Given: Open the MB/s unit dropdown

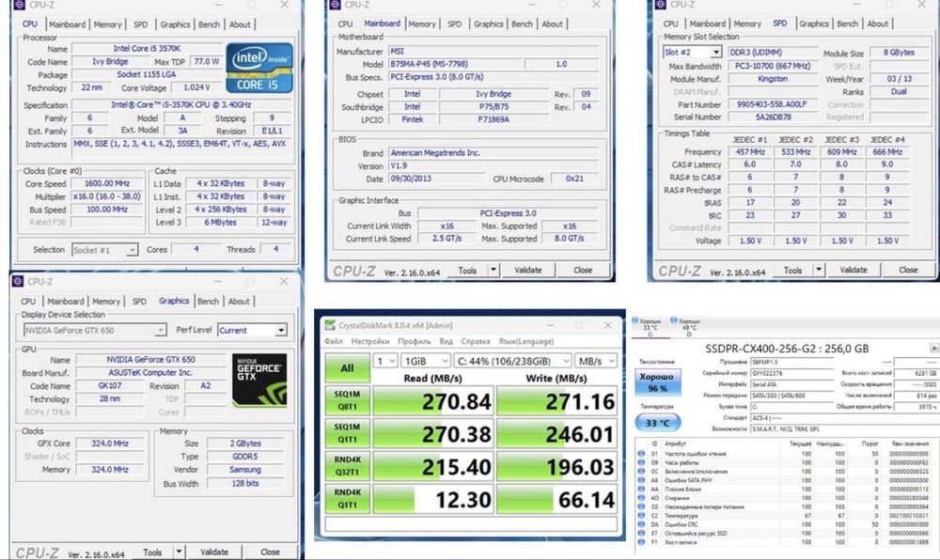Looking at the screenshot, I should 595,361.
